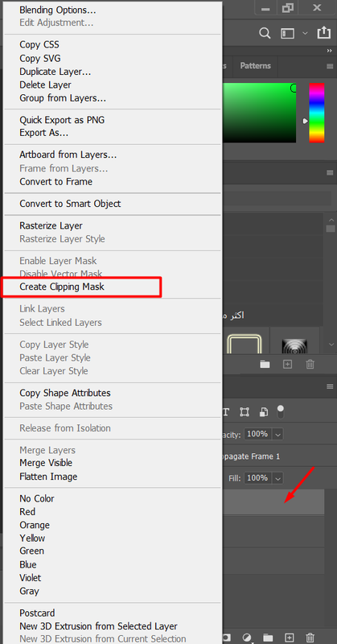Filter layers by smart object icon
The height and width of the screenshot is (644, 337).
264,411
